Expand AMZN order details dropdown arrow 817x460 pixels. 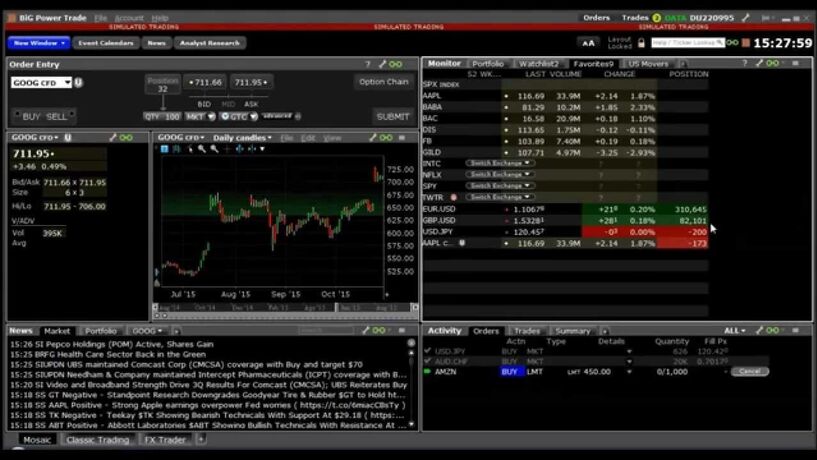tap(629, 372)
